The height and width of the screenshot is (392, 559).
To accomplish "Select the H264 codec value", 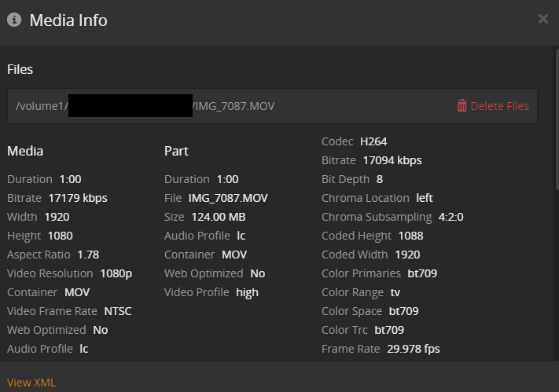I will click(373, 141).
